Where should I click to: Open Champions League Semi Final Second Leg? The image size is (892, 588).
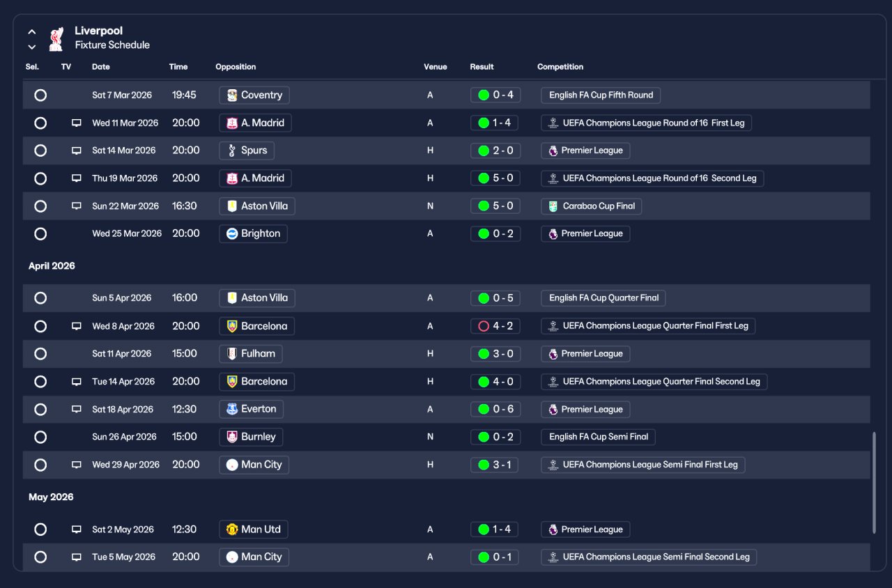[x=649, y=557]
